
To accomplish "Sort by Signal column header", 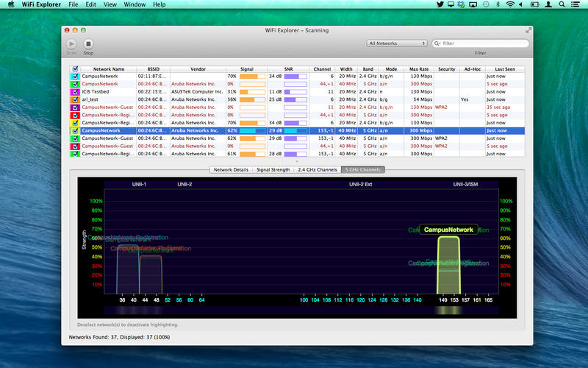I will (x=247, y=69).
